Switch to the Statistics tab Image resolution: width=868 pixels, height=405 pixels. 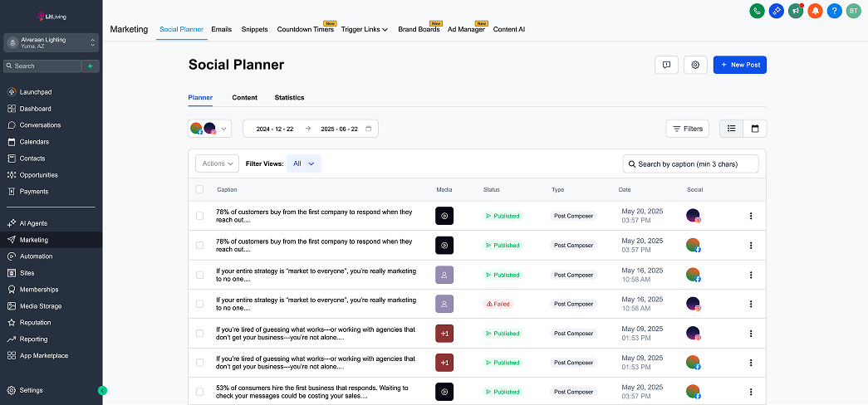(289, 98)
